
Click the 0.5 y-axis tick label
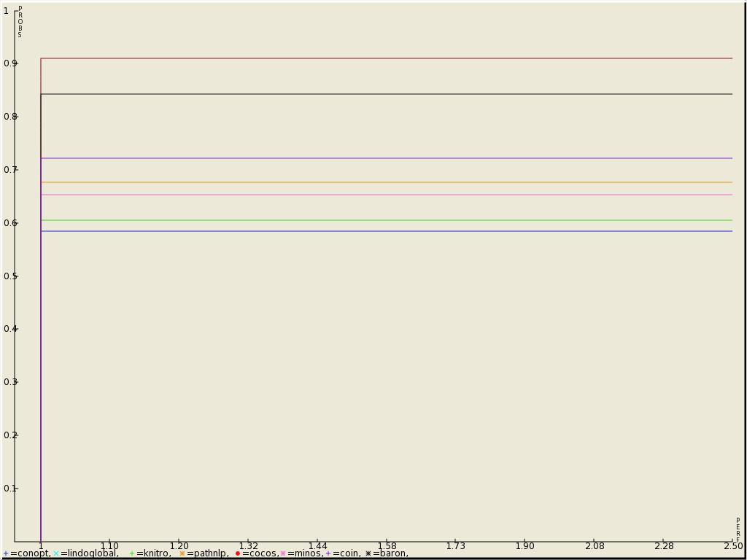9,276
